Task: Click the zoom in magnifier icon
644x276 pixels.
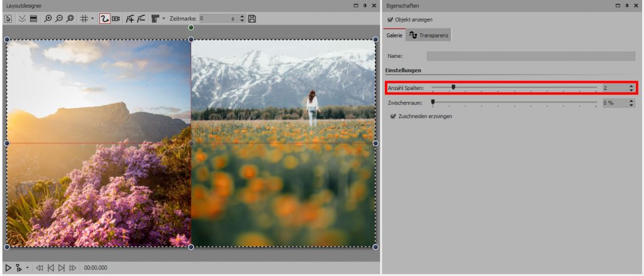Action: [48, 19]
